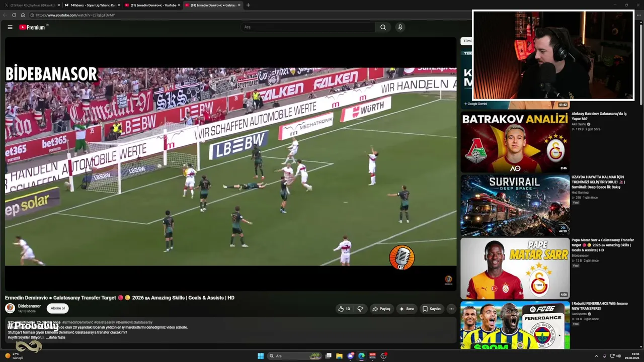Open SurviRail Deep Space video thumbnail
Viewport: 644px width, 362px height.
(x=515, y=205)
